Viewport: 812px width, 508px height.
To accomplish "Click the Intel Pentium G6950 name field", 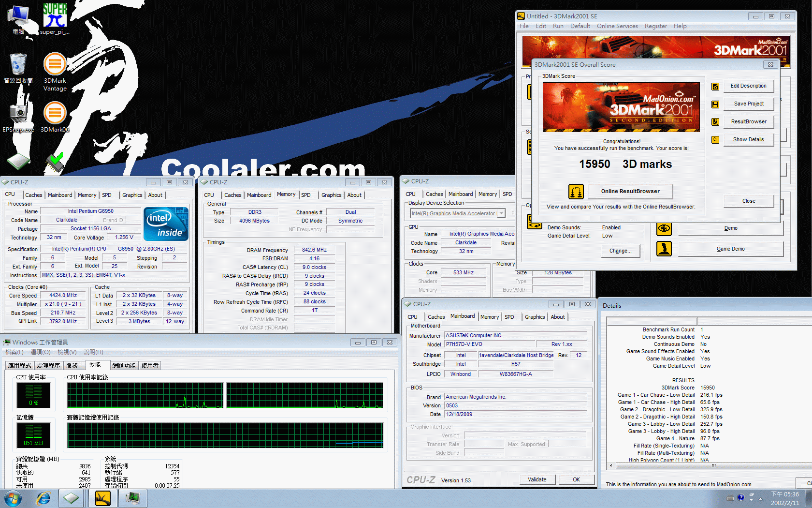I will pos(91,211).
